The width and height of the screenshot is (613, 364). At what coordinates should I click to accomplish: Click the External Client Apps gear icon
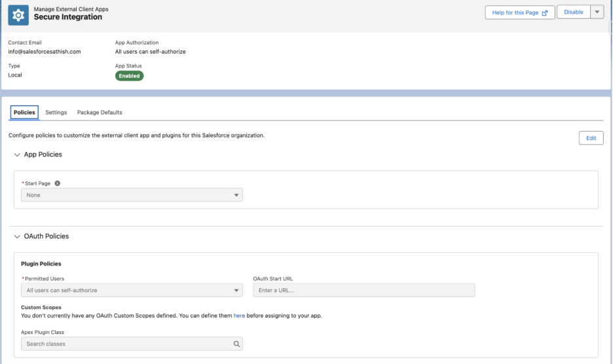[x=18, y=14]
